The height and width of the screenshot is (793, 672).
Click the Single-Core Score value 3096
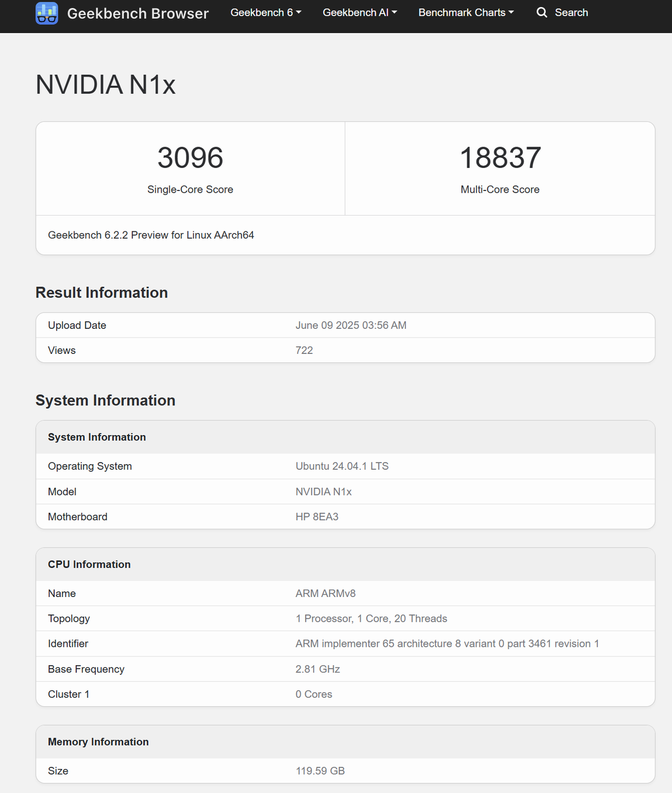(x=190, y=158)
